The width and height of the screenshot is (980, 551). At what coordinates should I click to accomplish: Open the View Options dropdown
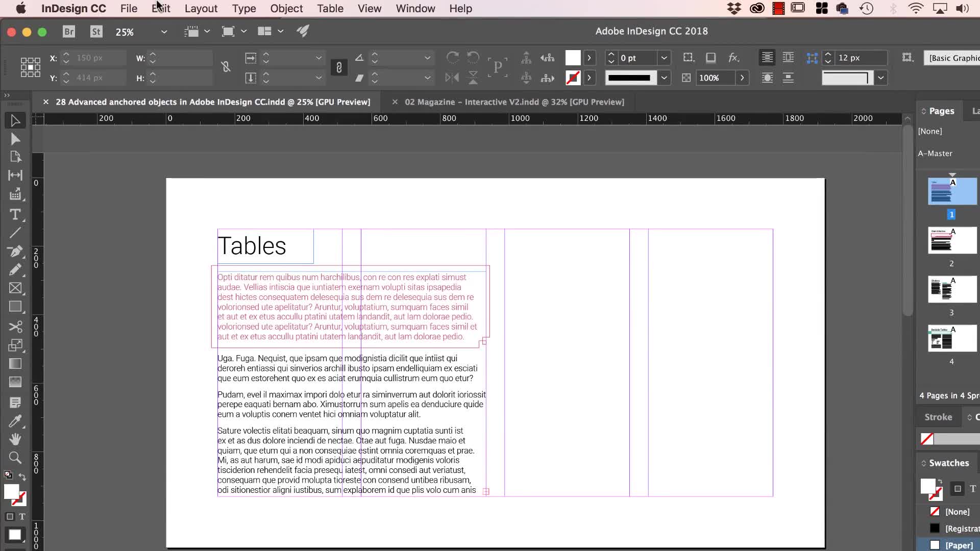pos(207,31)
